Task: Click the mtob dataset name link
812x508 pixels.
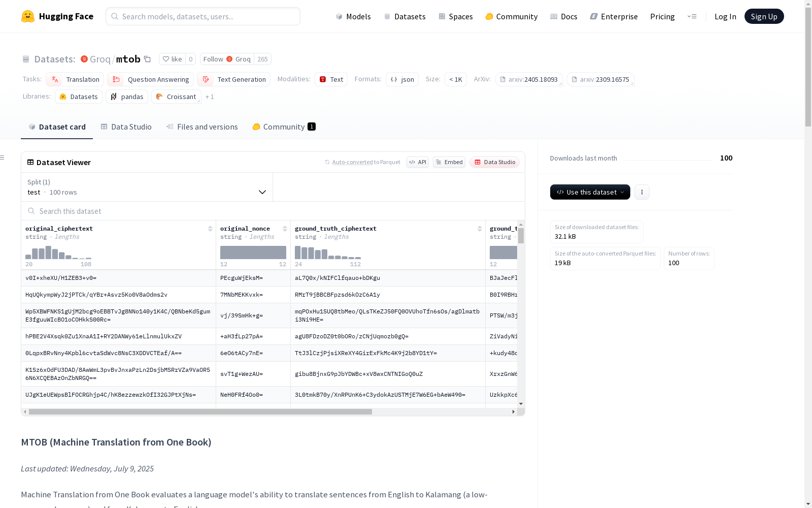Action: tap(128, 59)
